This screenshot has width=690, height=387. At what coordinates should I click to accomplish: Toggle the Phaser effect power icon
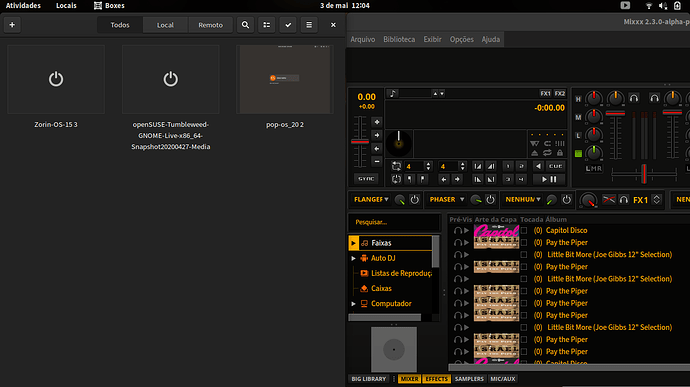[490, 199]
